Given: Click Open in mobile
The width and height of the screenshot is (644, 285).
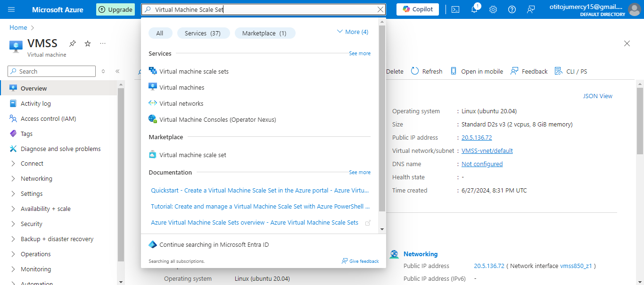Looking at the screenshot, I should (477, 71).
